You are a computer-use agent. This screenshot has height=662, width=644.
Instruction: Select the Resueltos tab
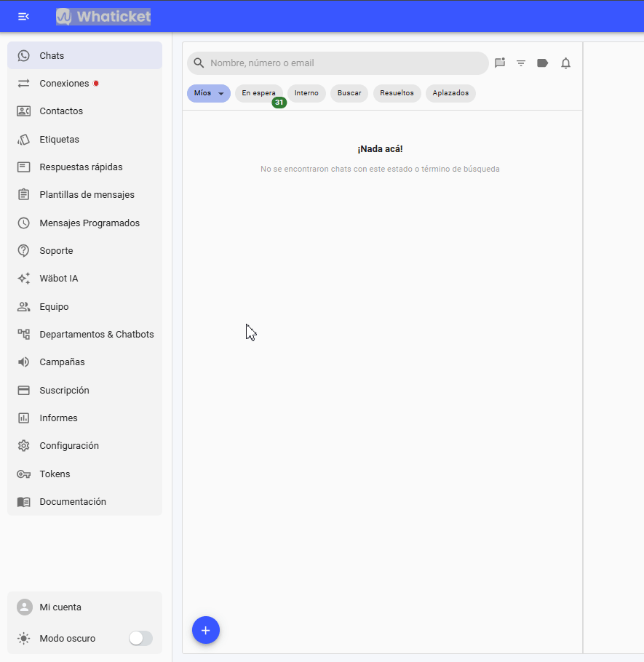tap(397, 93)
